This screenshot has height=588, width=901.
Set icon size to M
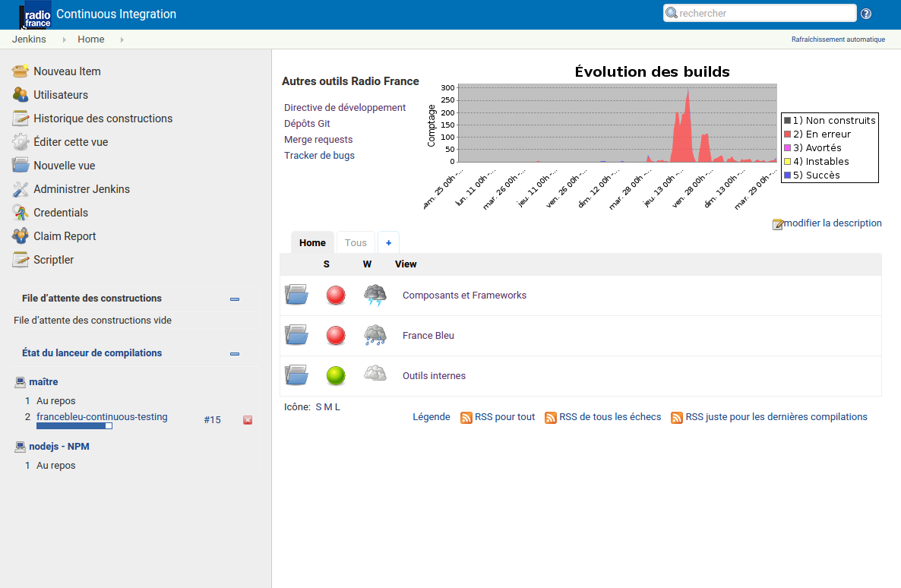coord(328,407)
